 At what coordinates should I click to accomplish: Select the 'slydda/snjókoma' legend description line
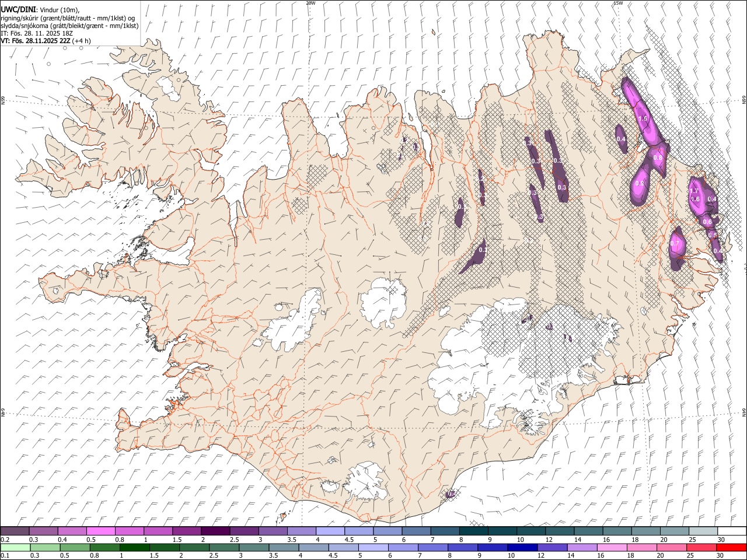coord(69,26)
